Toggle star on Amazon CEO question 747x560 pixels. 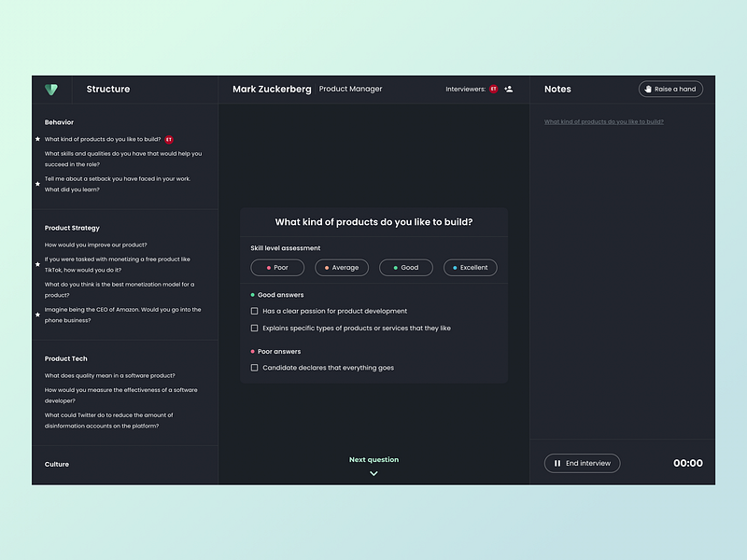tap(37, 315)
